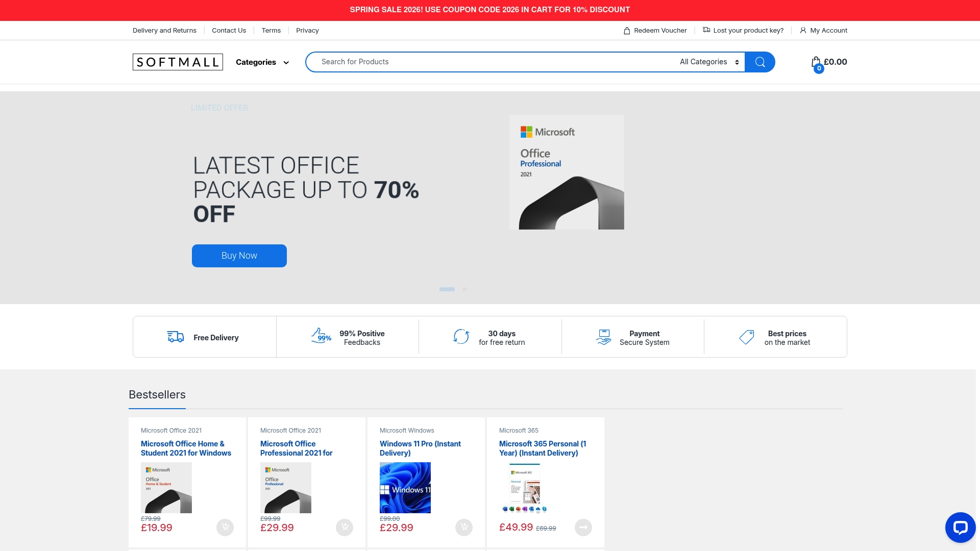Viewport: 980px width, 551px height.
Task: Add Office Professional 2021 to cart
Action: click(x=345, y=527)
